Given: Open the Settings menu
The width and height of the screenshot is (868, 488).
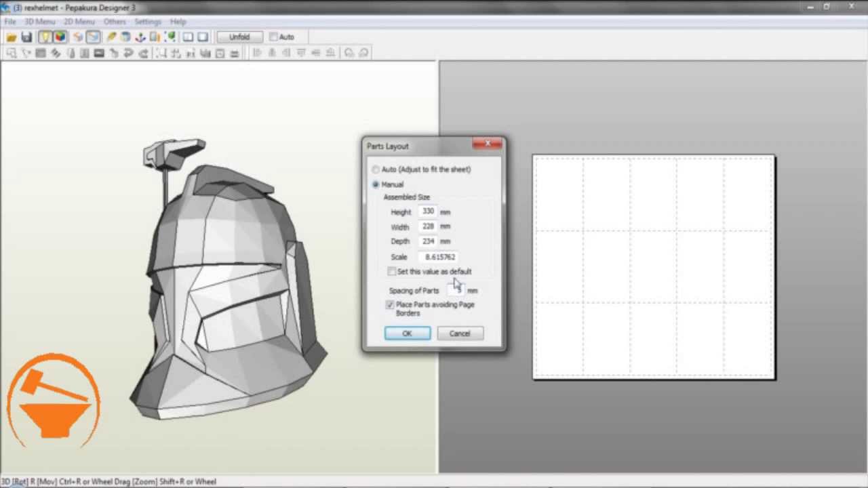Looking at the screenshot, I should (x=148, y=22).
